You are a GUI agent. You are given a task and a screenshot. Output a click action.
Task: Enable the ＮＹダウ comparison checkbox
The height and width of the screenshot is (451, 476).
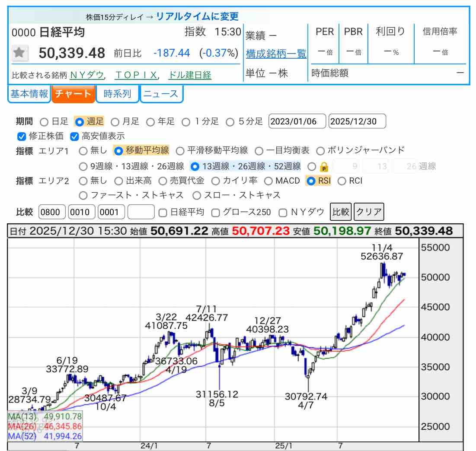(283, 212)
